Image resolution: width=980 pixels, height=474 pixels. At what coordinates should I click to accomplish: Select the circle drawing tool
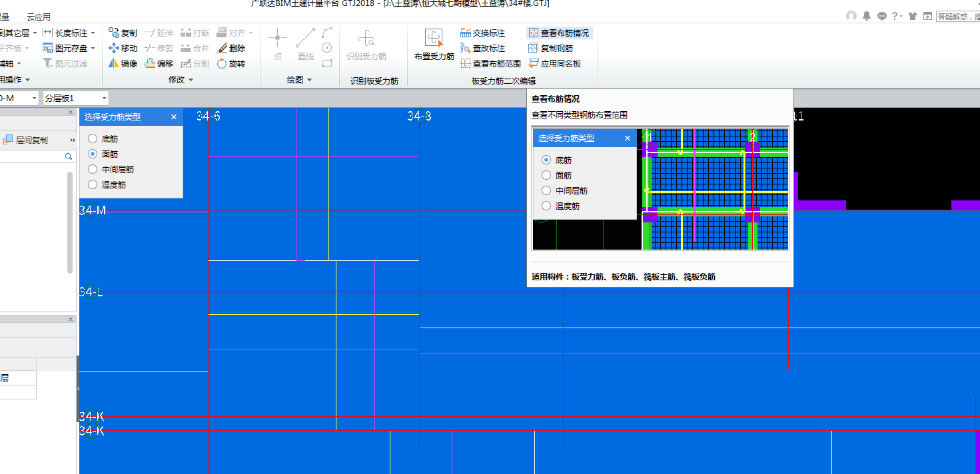327,48
